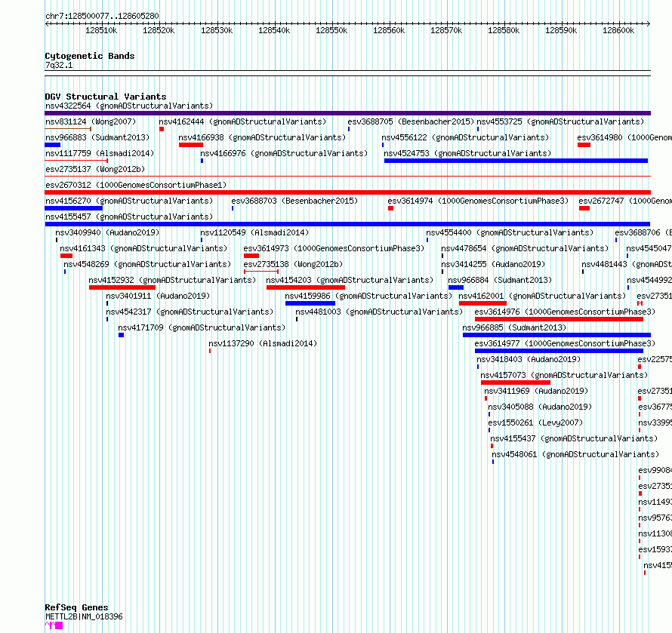Click nsv4478654 variant label

coord(525,248)
